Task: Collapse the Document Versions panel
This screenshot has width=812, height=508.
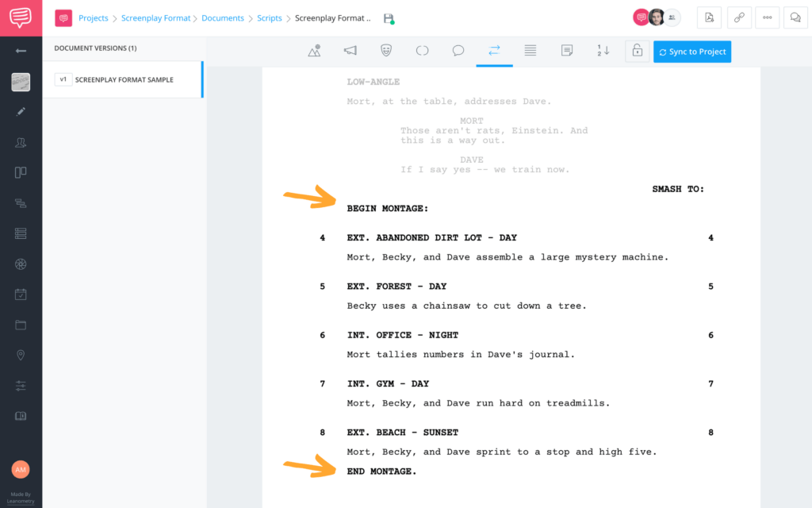Action: 21,52
